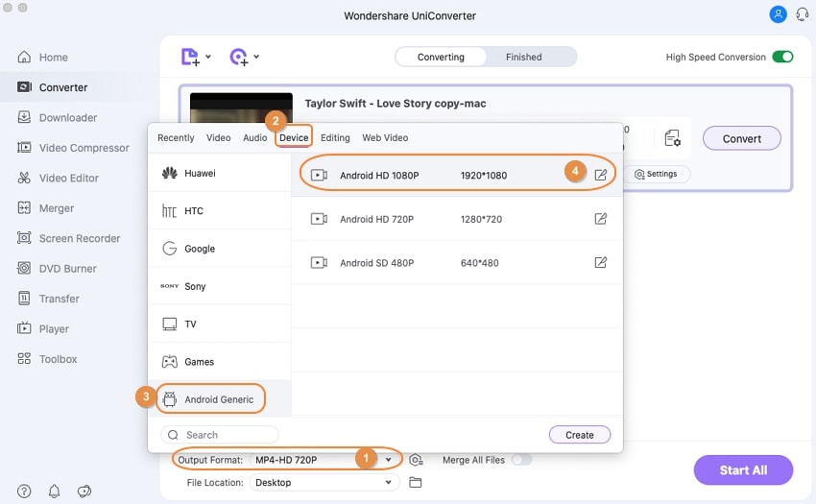This screenshot has width=816, height=504.
Task: Switch to the Web Video tab
Action: click(x=385, y=138)
